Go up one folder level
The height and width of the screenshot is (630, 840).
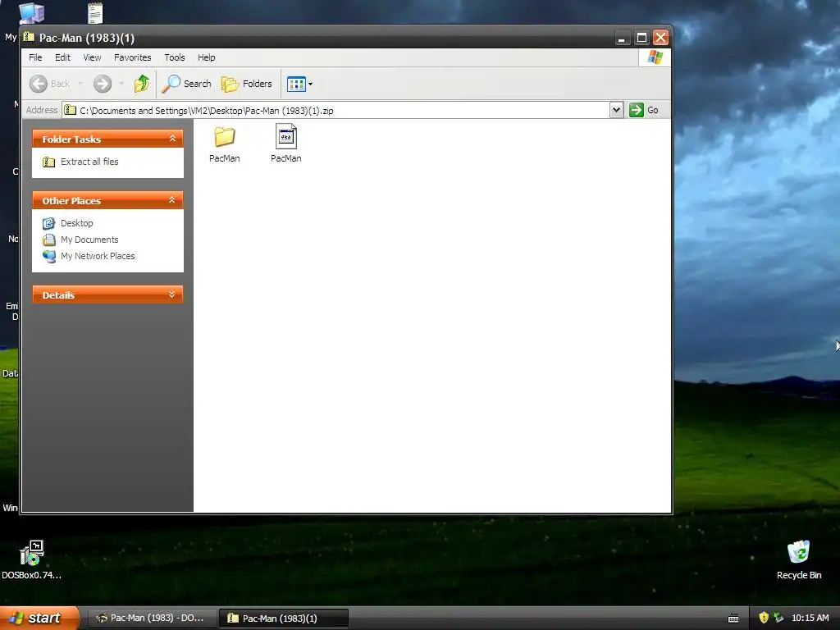142,84
